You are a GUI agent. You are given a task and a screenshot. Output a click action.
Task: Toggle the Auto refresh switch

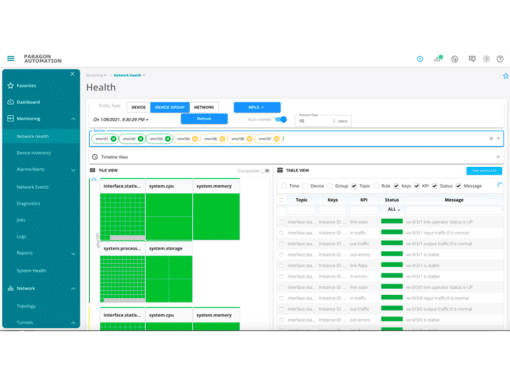coord(281,119)
